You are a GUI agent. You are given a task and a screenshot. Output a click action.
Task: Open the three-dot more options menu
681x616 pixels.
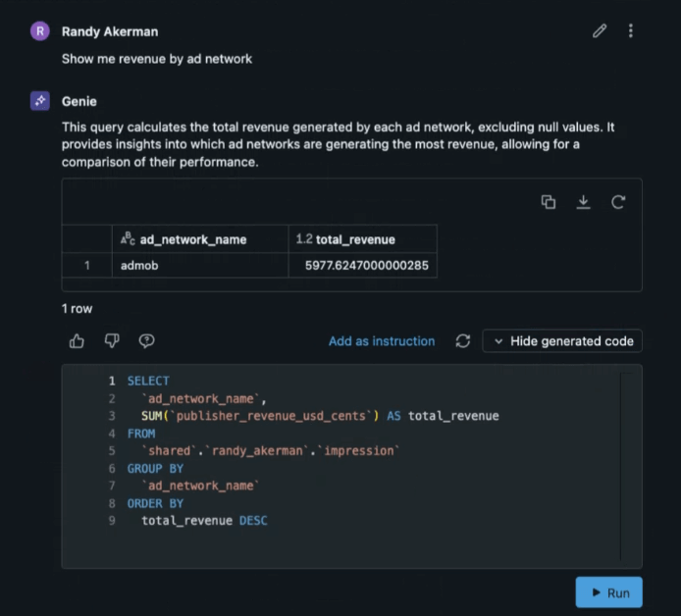point(631,30)
